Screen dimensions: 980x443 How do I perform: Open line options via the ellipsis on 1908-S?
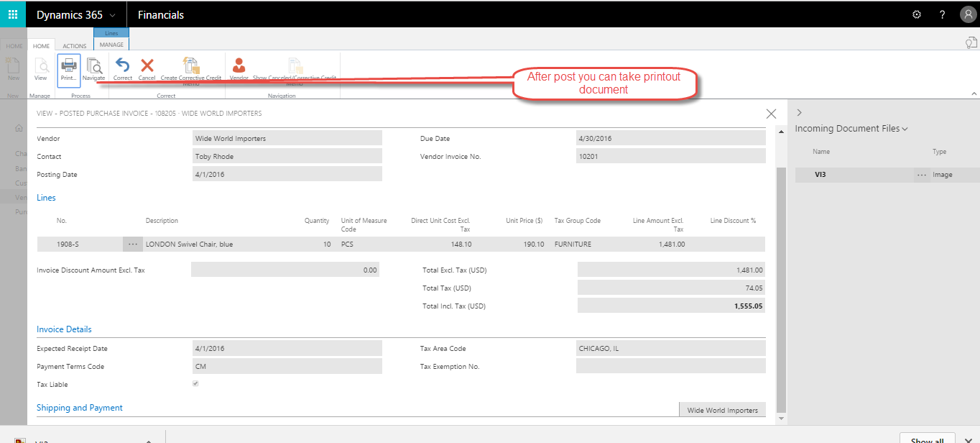tap(132, 244)
